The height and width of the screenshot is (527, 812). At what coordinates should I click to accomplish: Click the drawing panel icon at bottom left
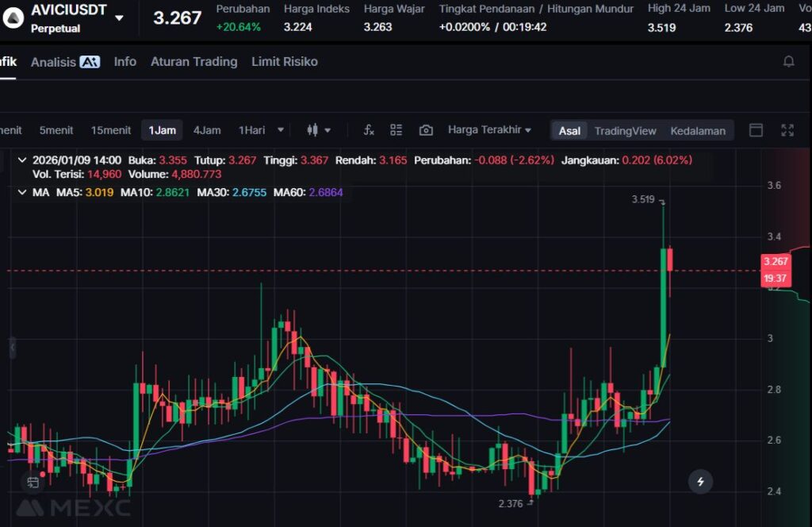33,482
